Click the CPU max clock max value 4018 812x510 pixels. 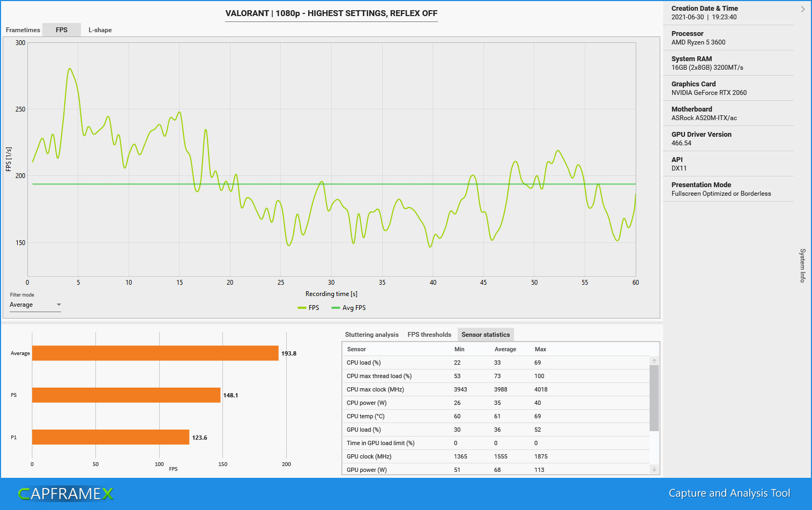(x=541, y=389)
